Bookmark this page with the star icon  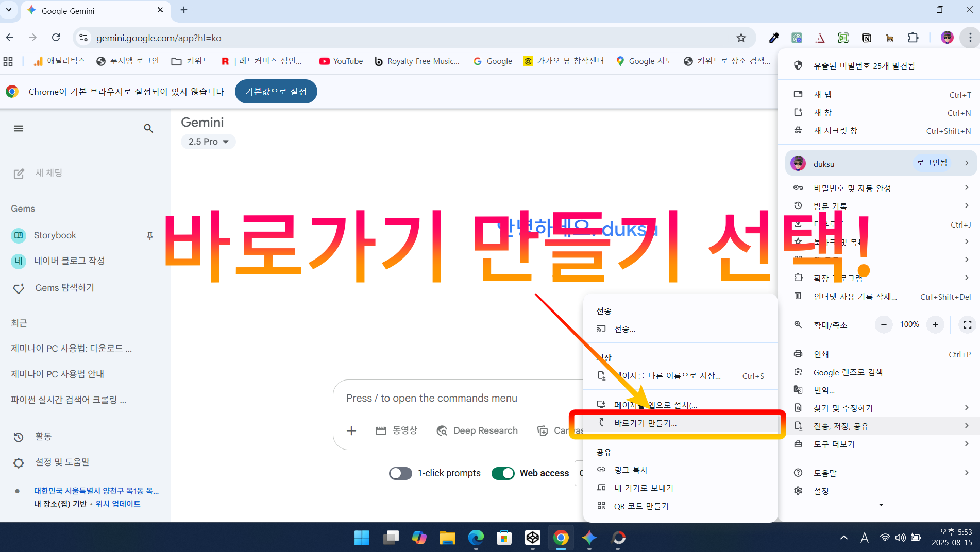[x=741, y=38]
